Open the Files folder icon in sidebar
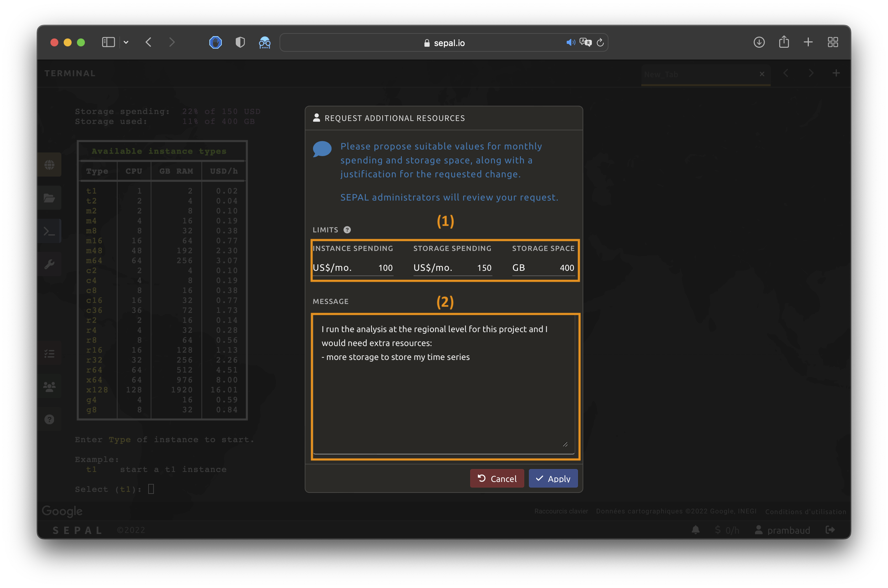 coord(49,198)
